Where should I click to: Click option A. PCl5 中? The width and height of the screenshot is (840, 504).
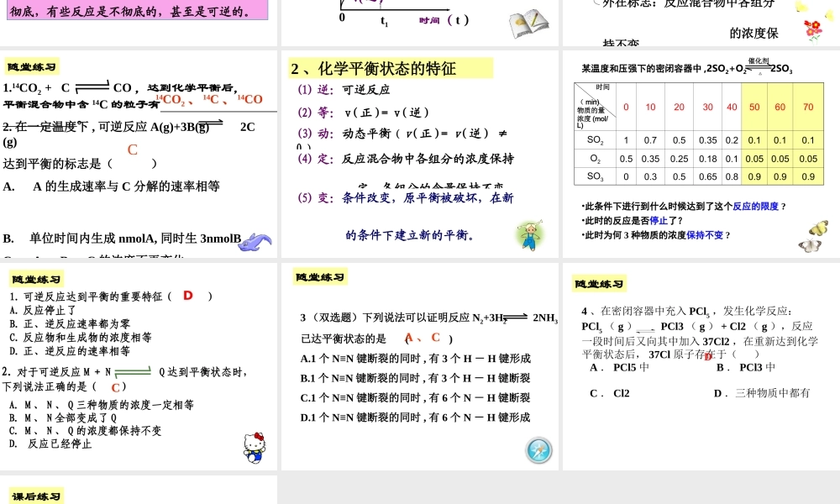click(620, 367)
